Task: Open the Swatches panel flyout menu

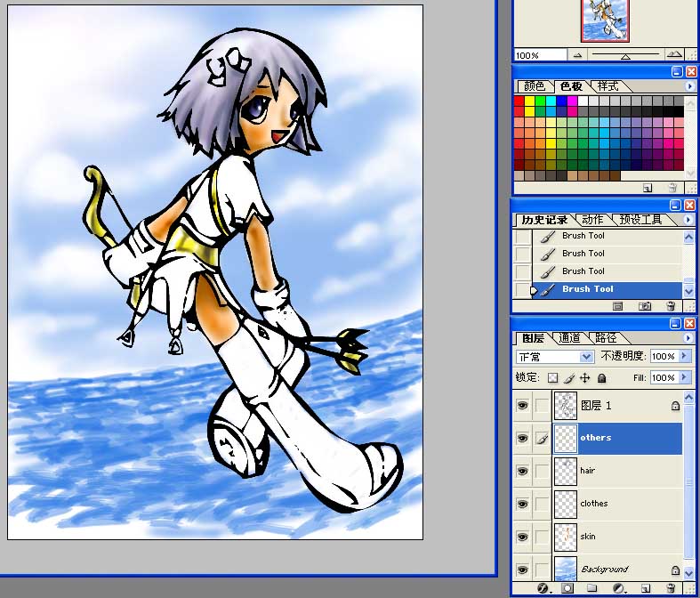Action: (689, 85)
